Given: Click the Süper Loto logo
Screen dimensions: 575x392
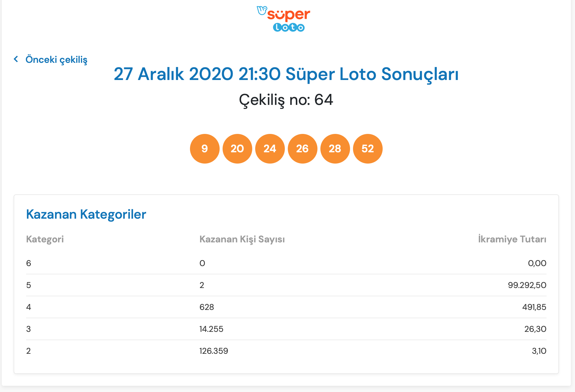Looking at the screenshot, I should click(x=284, y=19).
